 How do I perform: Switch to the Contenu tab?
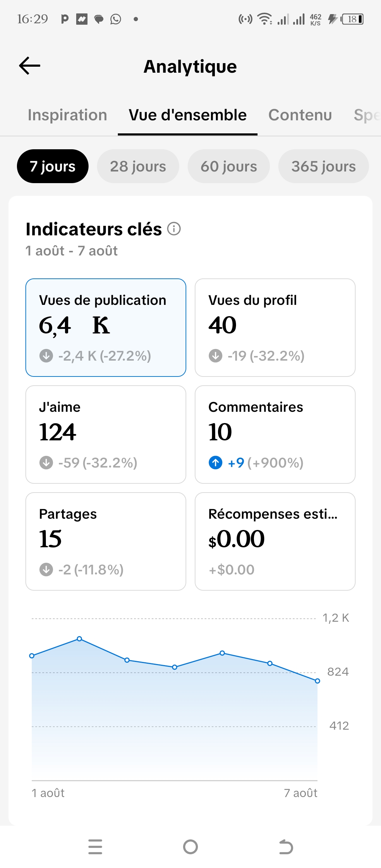(x=300, y=115)
